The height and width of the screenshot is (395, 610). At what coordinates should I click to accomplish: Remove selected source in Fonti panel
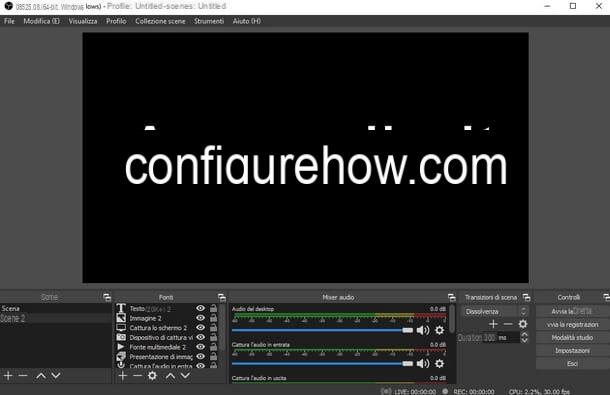pos(137,376)
